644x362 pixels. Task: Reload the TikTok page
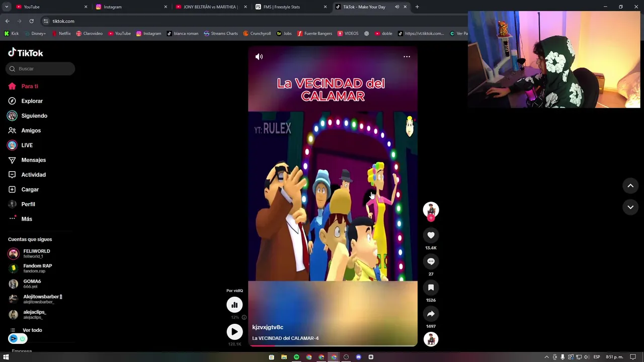click(x=31, y=21)
